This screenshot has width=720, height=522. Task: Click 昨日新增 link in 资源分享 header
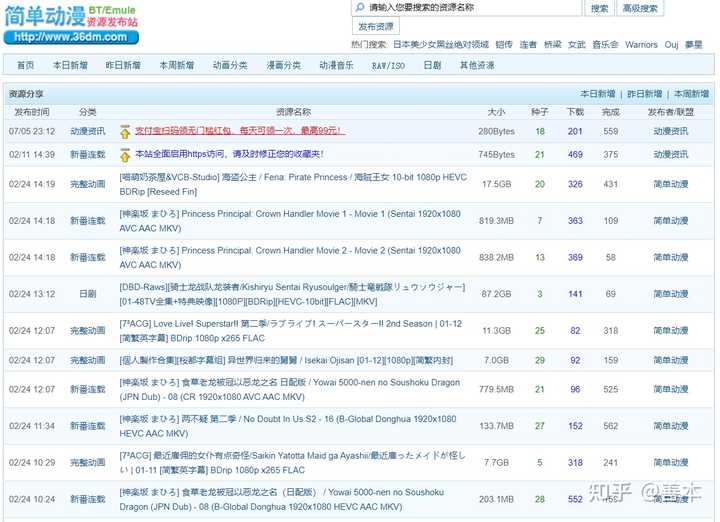(644, 94)
